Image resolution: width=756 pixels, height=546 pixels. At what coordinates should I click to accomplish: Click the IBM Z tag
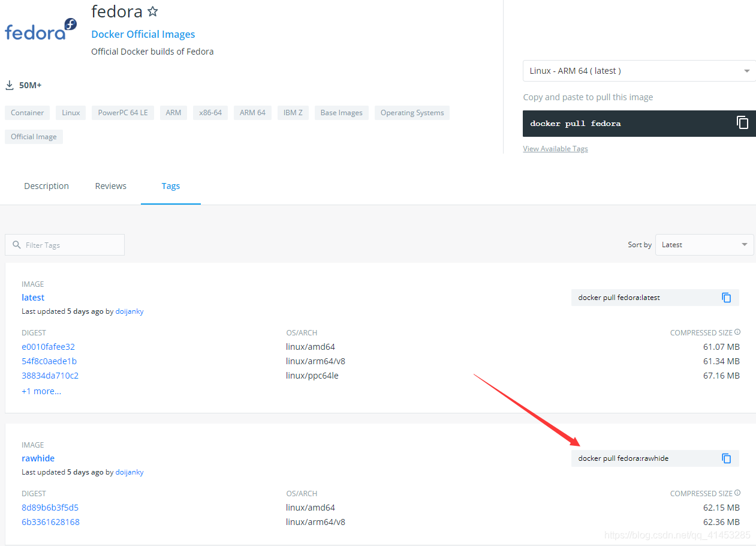[293, 113]
